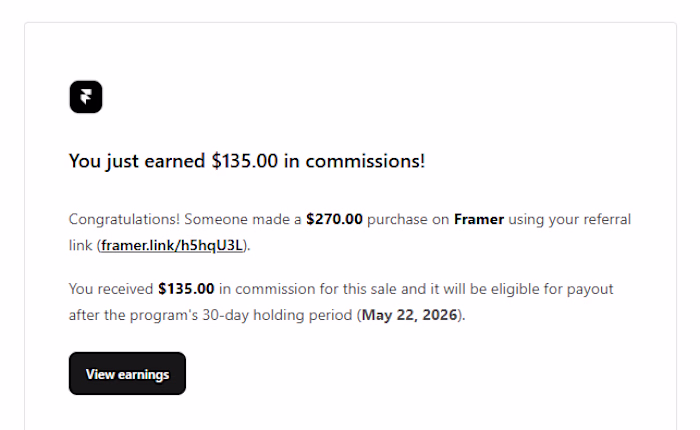Click the word "Congratulations!"

tap(121, 219)
